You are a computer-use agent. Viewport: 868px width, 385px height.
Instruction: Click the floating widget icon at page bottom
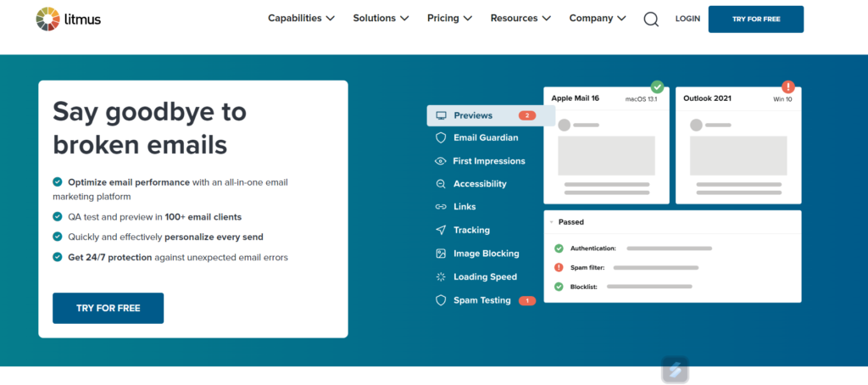(676, 370)
